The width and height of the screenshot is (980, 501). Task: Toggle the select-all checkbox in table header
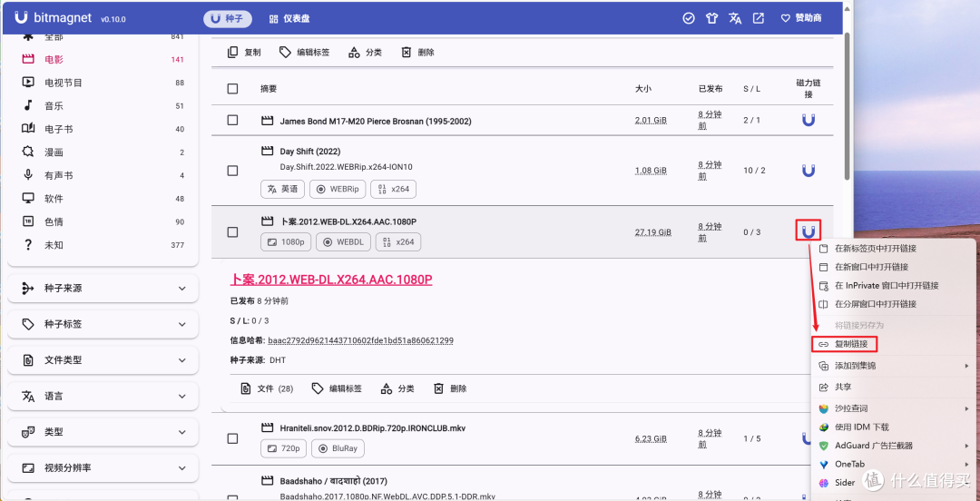point(232,89)
